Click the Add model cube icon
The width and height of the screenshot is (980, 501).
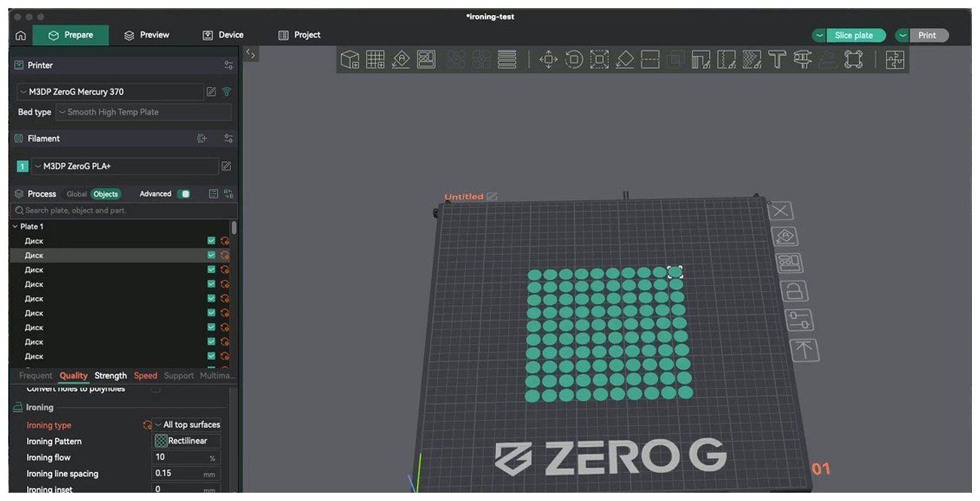350,59
